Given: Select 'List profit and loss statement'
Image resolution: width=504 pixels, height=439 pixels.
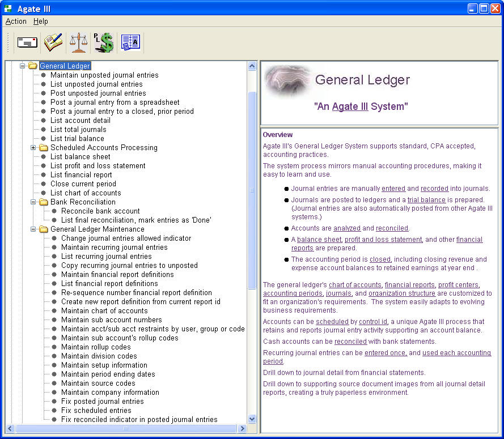Looking at the screenshot, I should click(x=98, y=166).
